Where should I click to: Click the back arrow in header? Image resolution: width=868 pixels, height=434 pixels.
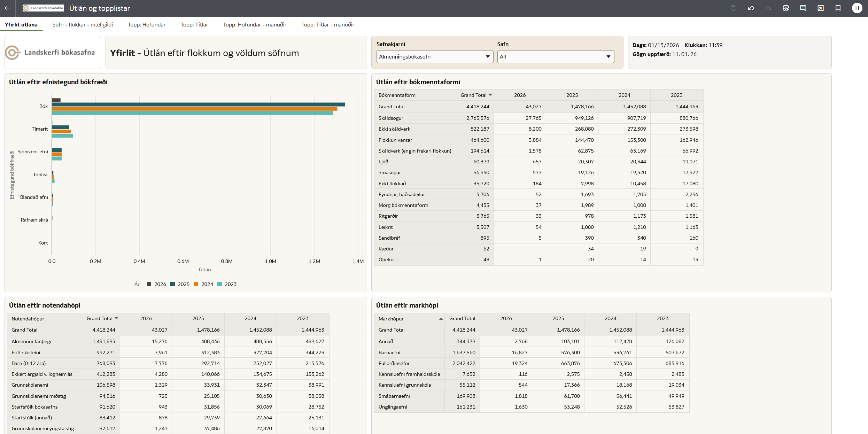pyautogui.click(x=7, y=8)
